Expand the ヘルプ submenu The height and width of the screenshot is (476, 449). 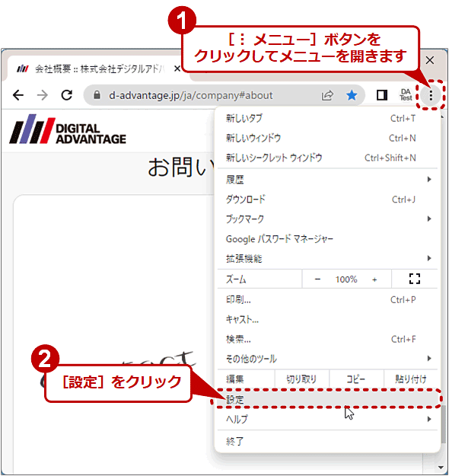pos(327,419)
